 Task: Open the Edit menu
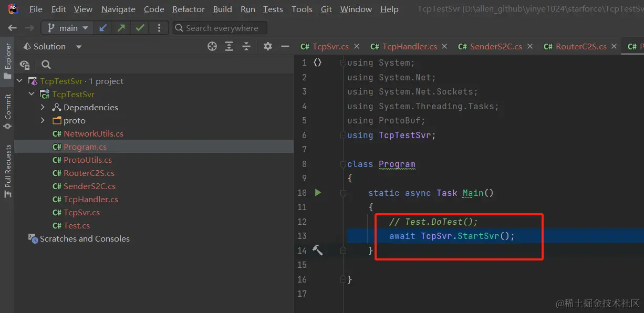[59, 9]
